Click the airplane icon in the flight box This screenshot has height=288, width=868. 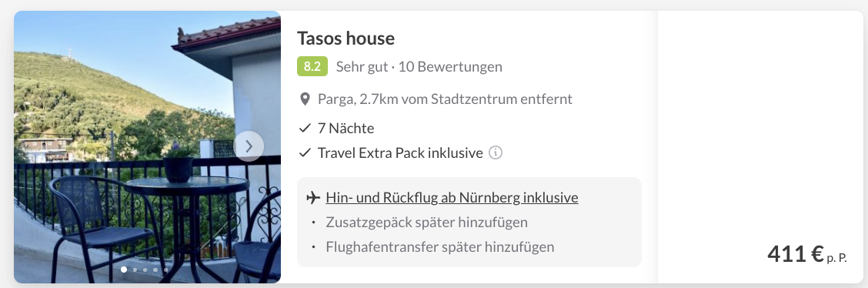click(x=313, y=198)
